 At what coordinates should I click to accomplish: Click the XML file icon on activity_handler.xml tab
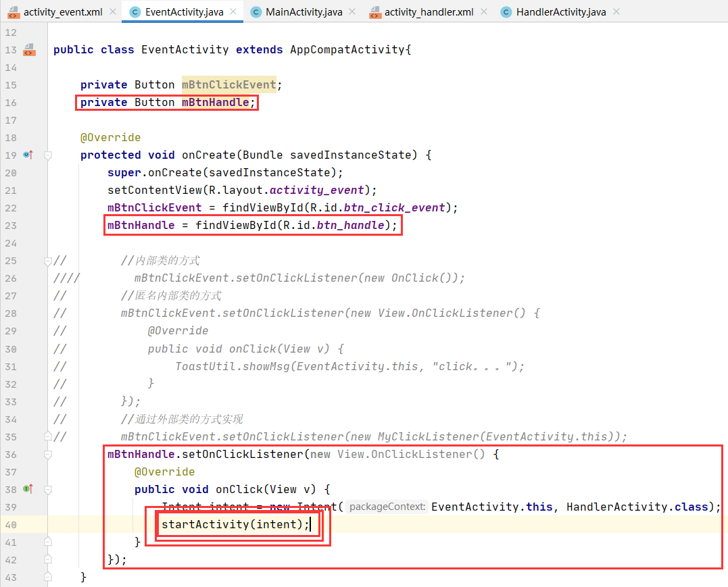pyautogui.click(x=374, y=12)
